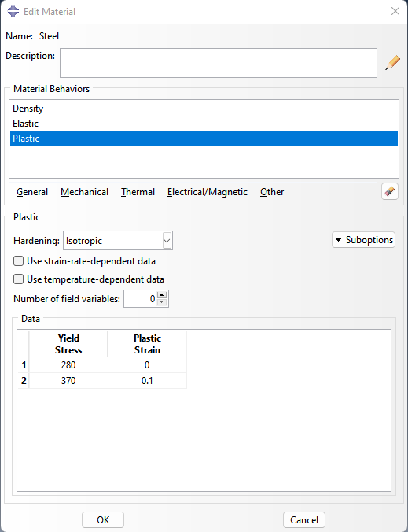The height and width of the screenshot is (532, 408).
Task: Confirm with the OK button
Action: (103, 519)
